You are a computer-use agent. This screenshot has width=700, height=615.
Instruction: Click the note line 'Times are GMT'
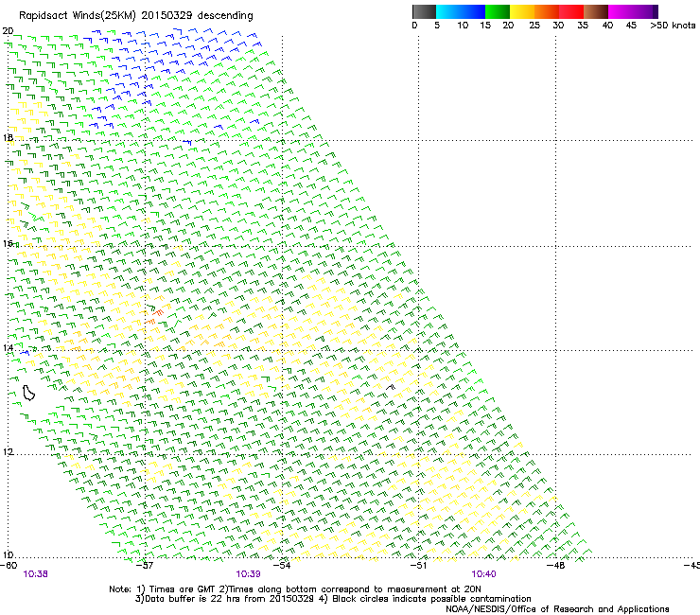(x=182, y=589)
